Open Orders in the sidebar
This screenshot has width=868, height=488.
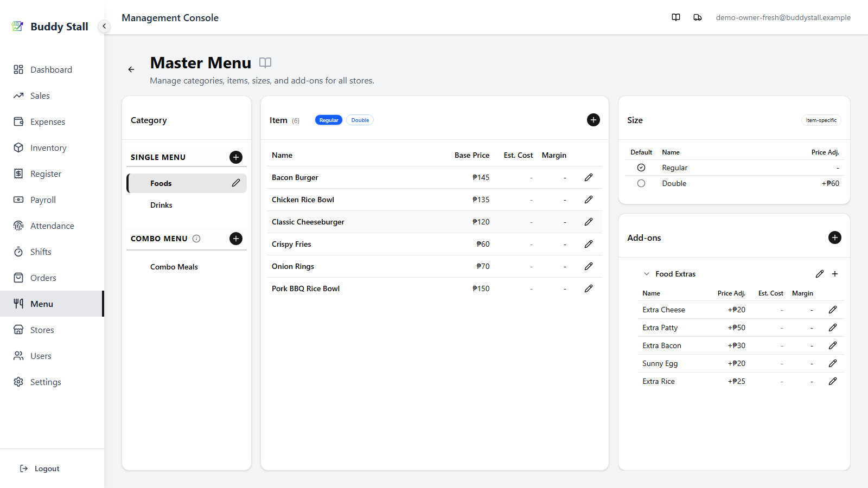coord(52,278)
